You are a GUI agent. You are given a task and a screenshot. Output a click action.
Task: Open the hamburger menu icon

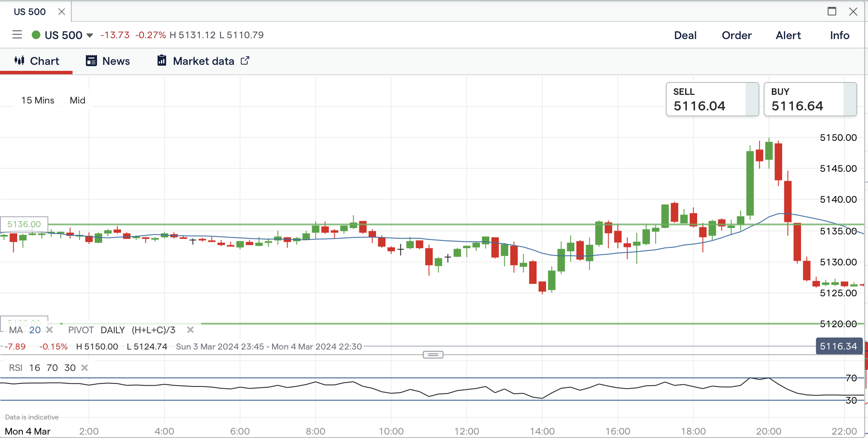pyautogui.click(x=17, y=35)
